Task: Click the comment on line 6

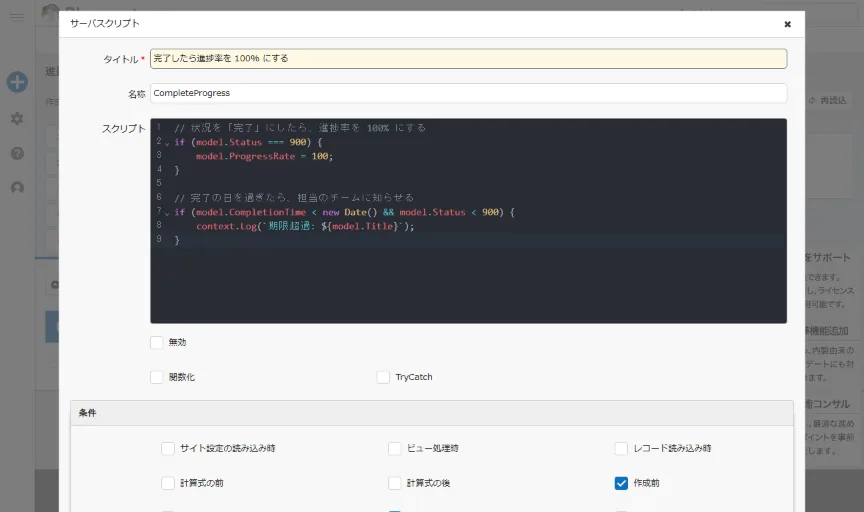Action: point(294,197)
